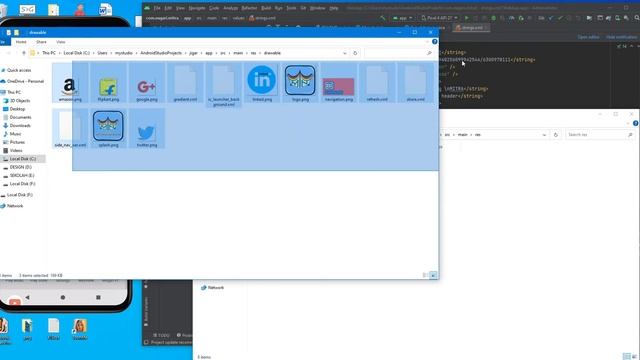Select the navigation.png file
This screenshot has height=360, width=640.
click(339, 83)
